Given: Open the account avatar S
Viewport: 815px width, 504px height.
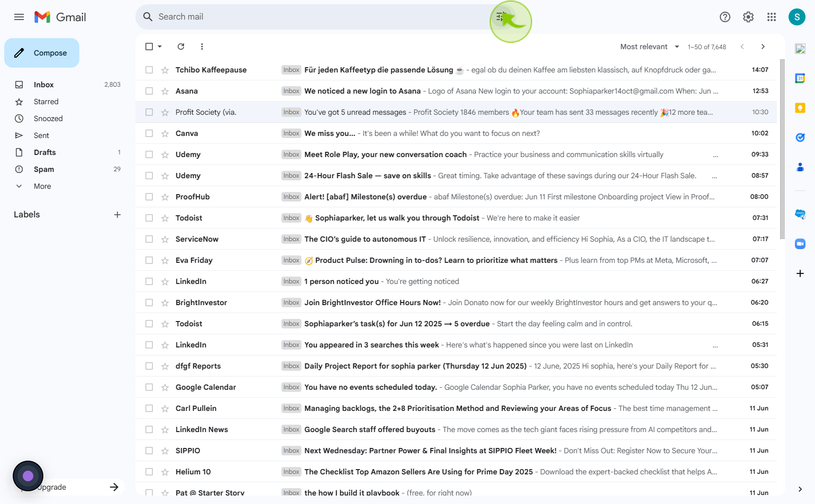Looking at the screenshot, I should (x=797, y=17).
